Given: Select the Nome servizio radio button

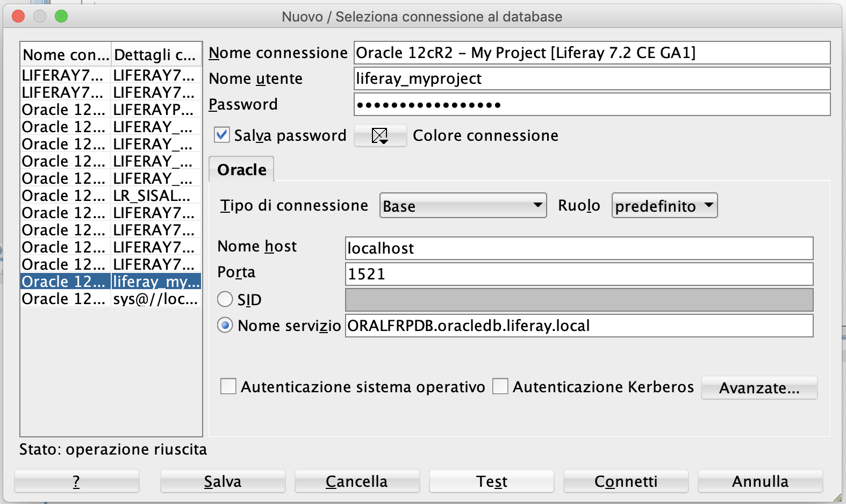Looking at the screenshot, I should (225, 325).
